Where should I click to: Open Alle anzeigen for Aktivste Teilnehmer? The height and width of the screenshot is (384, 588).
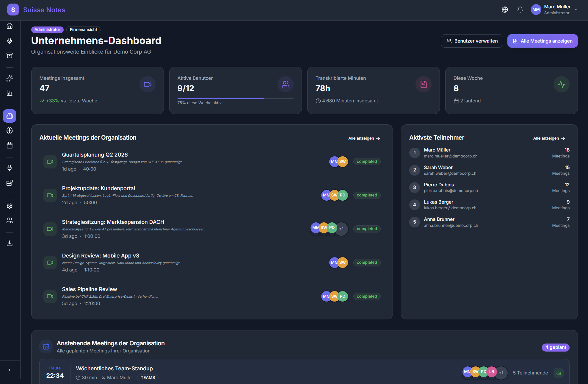pos(549,138)
